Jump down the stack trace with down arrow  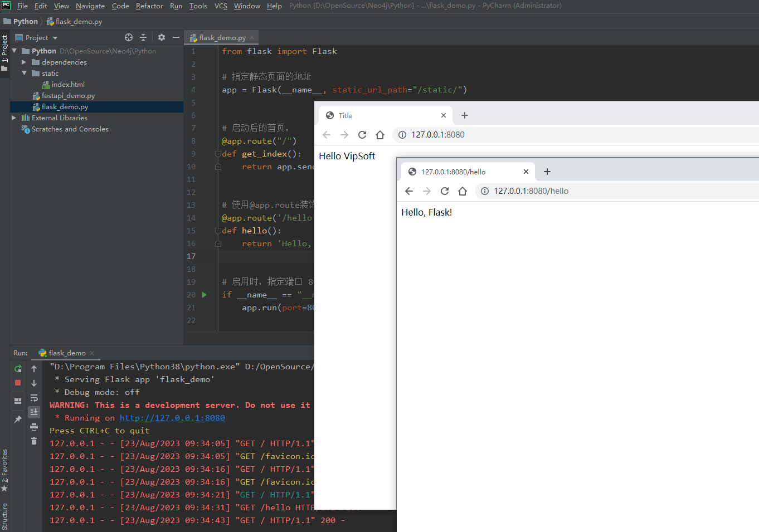point(34,383)
